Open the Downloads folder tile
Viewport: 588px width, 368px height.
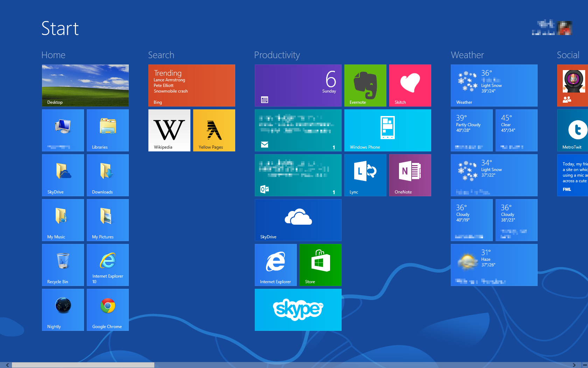[108, 175]
